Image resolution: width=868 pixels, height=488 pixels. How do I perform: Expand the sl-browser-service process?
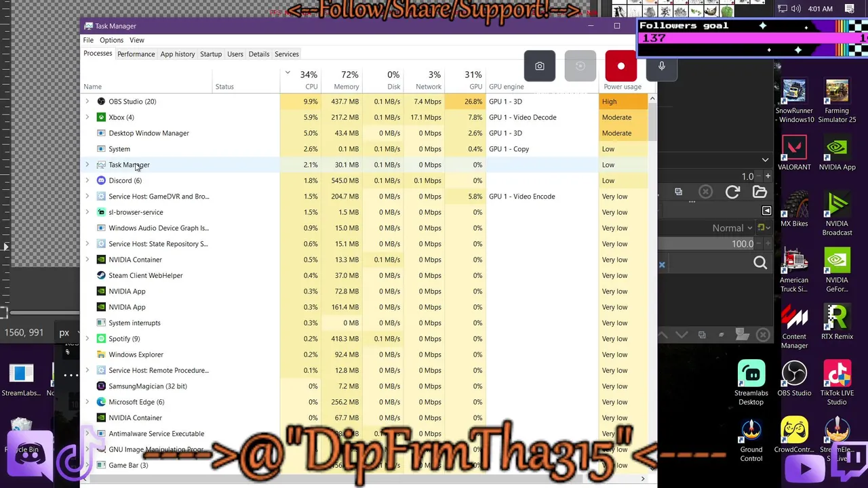[87, 212]
